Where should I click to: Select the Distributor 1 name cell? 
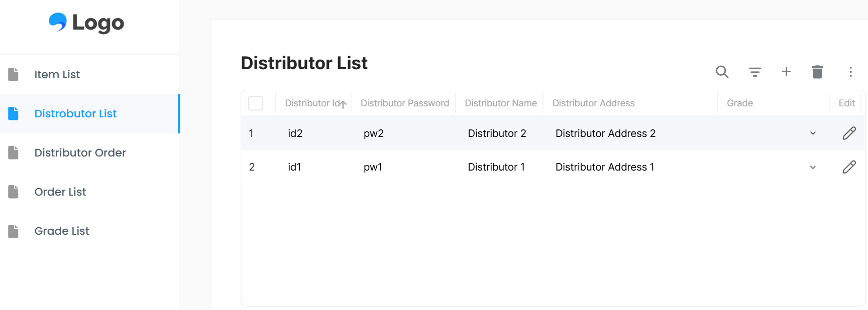tap(496, 167)
